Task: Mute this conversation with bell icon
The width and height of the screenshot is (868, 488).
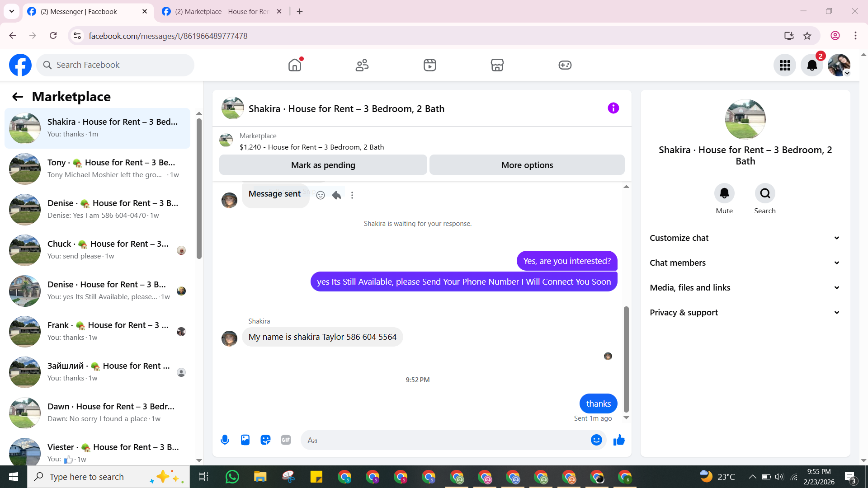Action: pos(724,193)
